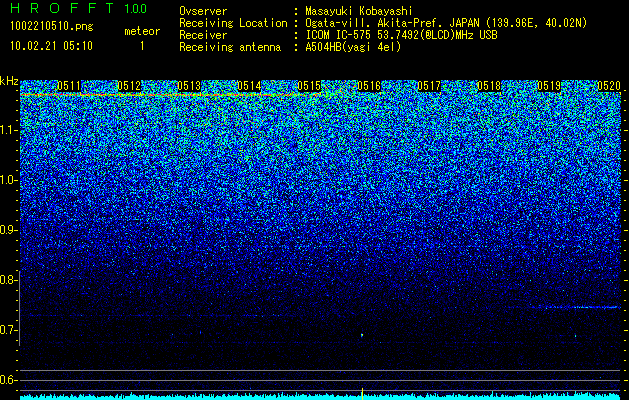The height and width of the screenshot is (400, 629).
Task: Click the faint echo dot below 0519
Action: [x=575, y=336]
